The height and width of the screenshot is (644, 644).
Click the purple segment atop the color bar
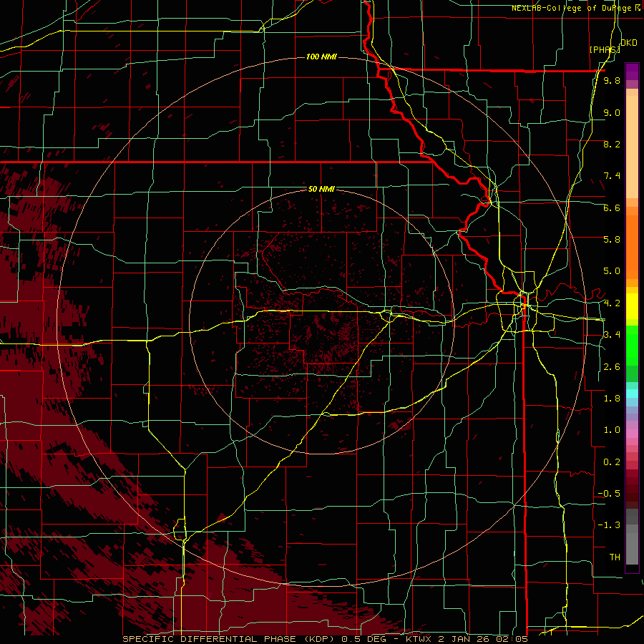pyautogui.click(x=632, y=72)
